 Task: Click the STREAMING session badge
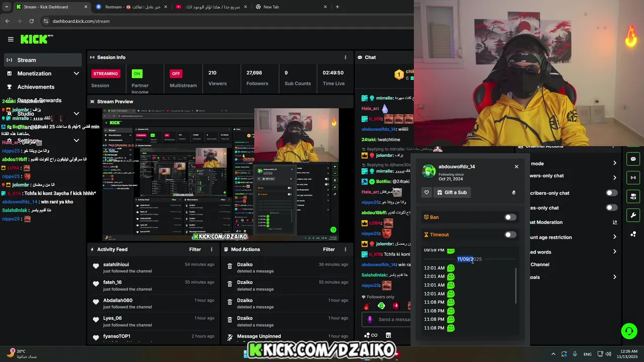coord(106,73)
